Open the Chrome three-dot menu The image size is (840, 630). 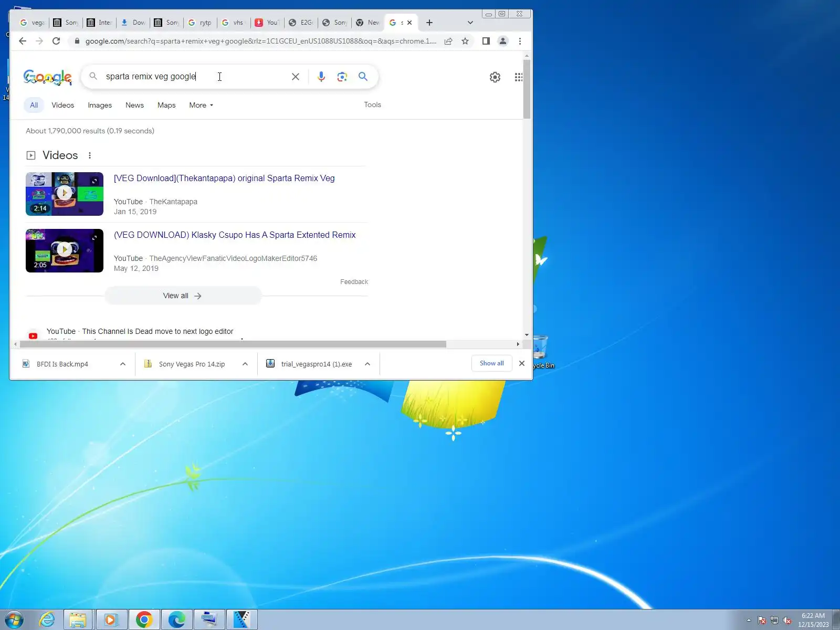520,41
